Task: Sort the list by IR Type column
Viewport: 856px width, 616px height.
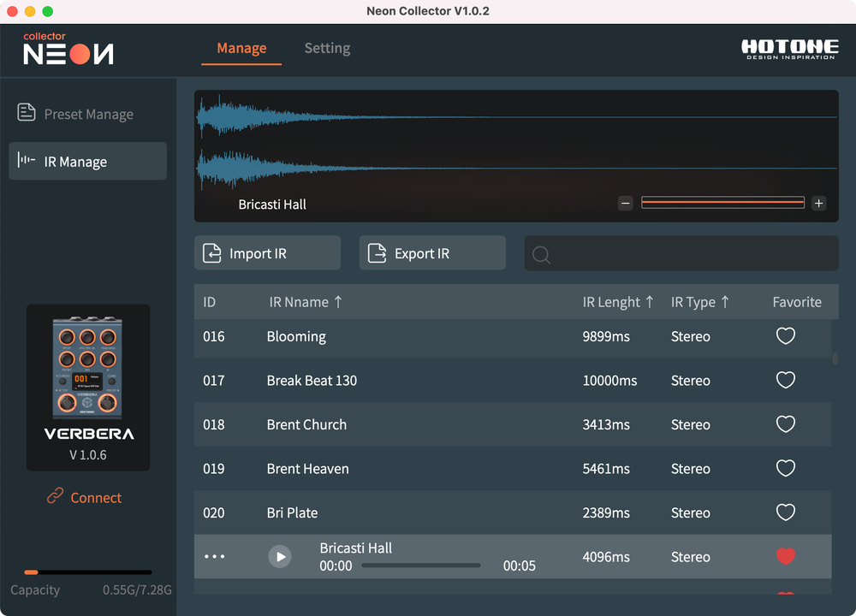Action: click(700, 302)
